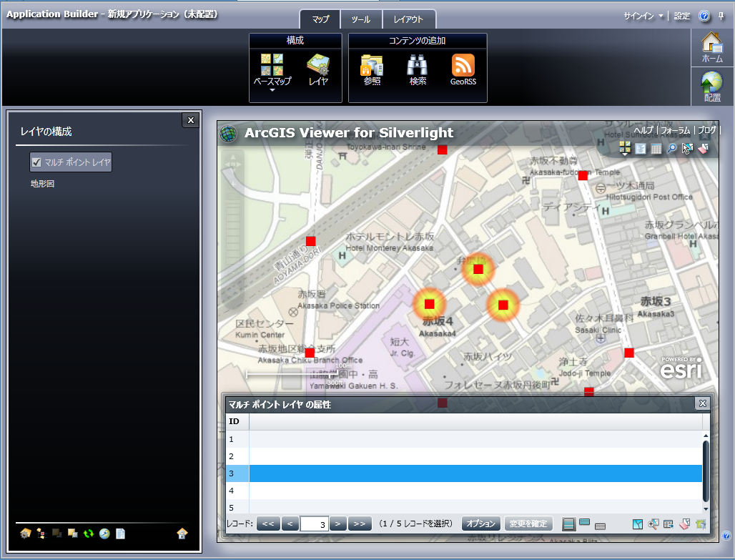Click the layer symbology tree icon
This screenshot has width=735, height=560.
(x=41, y=534)
